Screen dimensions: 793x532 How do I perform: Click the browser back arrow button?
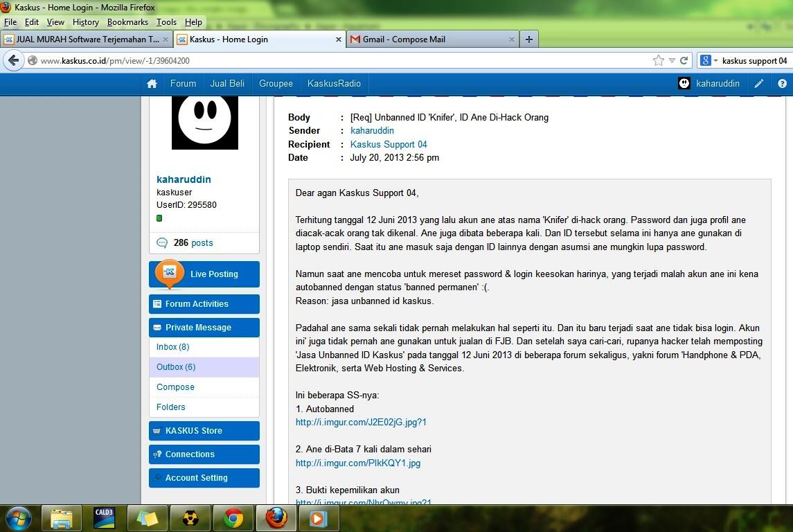tap(14, 61)
